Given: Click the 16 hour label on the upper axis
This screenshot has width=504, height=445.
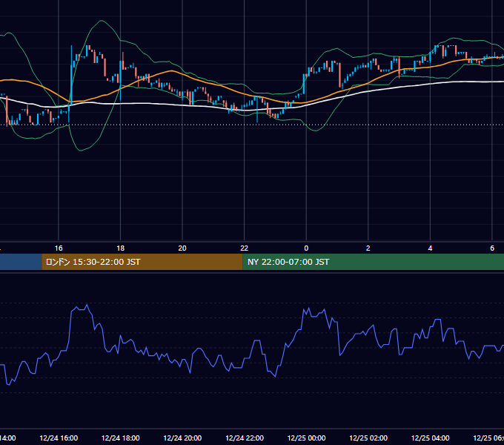Looking at the screenshot, I should pos(59,248).
